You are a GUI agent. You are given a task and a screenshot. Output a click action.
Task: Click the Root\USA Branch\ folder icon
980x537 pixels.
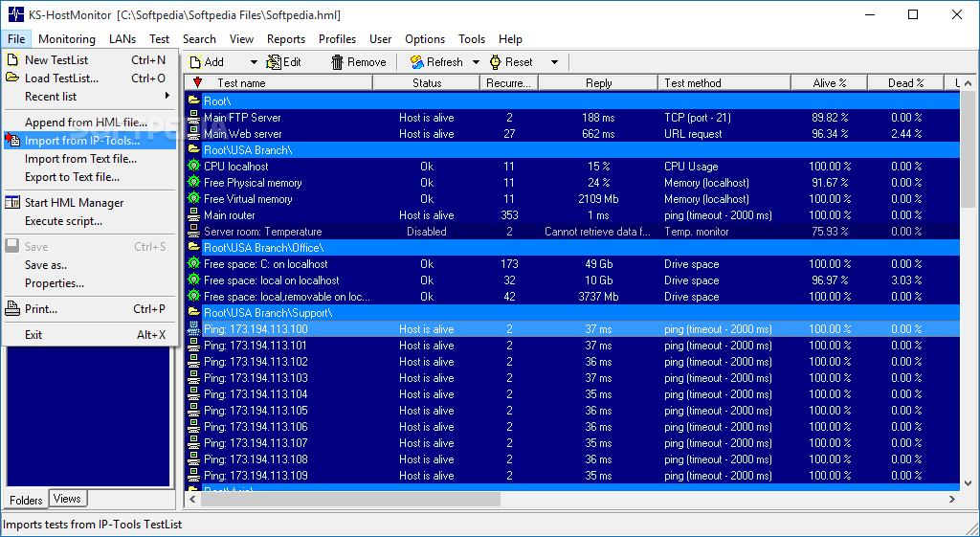[x=193, y=150]
